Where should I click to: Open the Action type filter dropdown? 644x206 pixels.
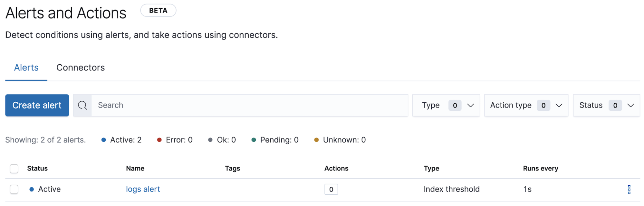click(x=526, y=105)
